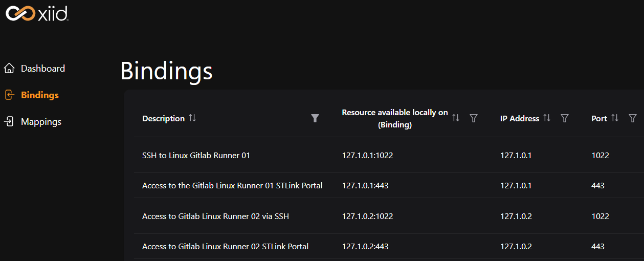The image size is (644, 261).
Task: Toggle sort on Resource available locally column
Action: (456, 118)
